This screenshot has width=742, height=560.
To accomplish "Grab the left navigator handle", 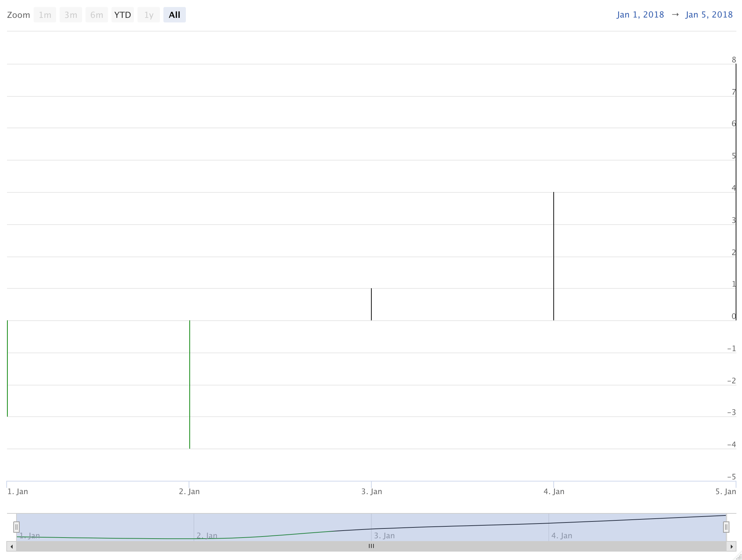I will click(x=16, y=527).
